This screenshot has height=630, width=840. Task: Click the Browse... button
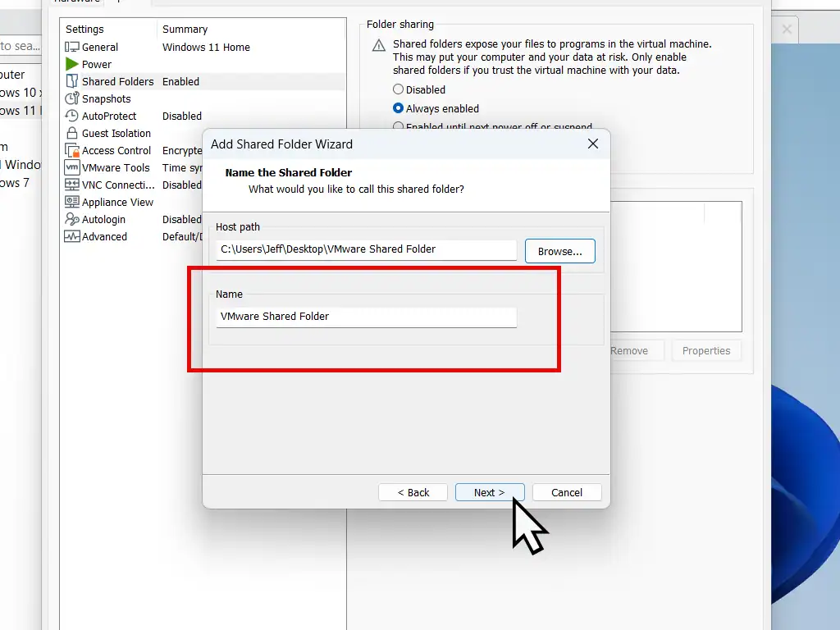pos(559,251)
